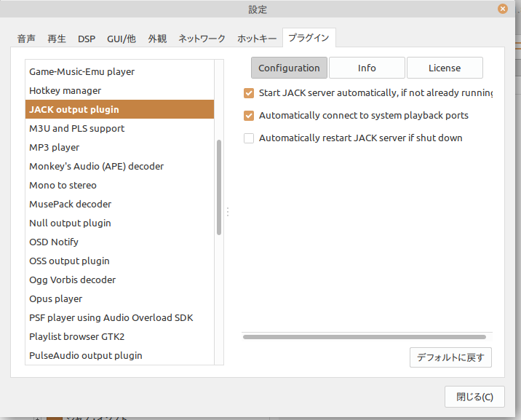The height and width of the screenshot is (420, 521).
Task: Select the プラグイン tab
Action: point(309,38)
